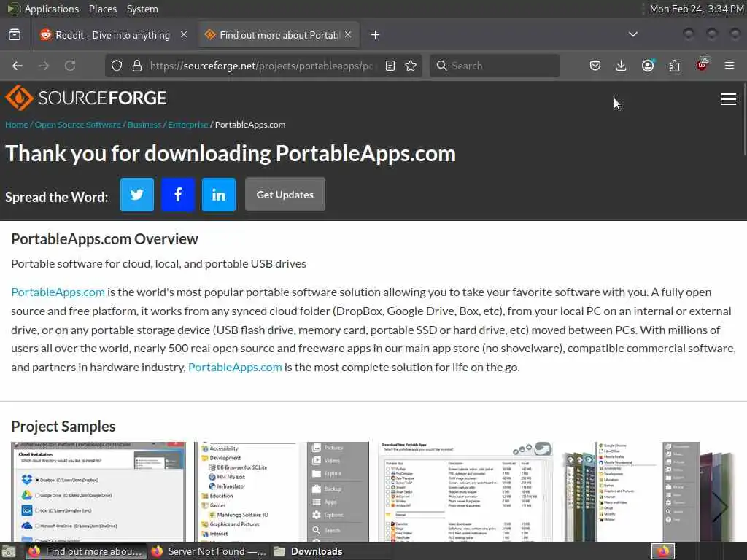Share on LinkedIn button
The height and width of the screenshot is (560, 747).
[x=219, y=194]
